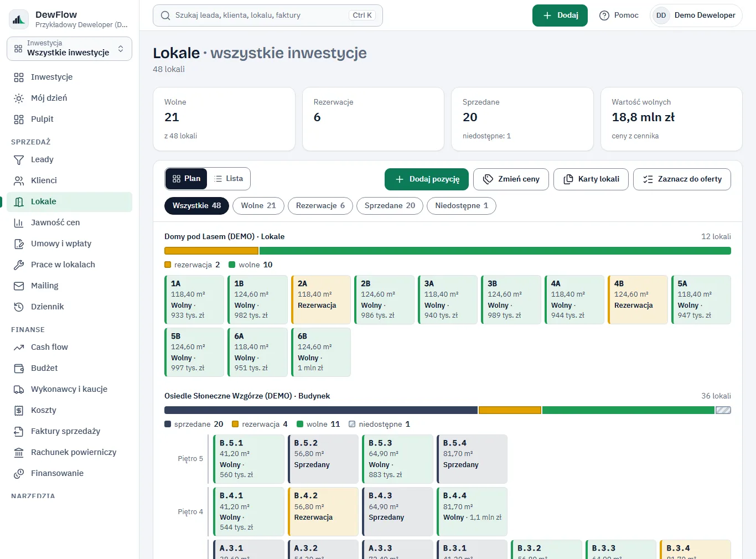Open Jawność cen chart item
Viewport: 756px width, 559px height.
pos(69,222)
